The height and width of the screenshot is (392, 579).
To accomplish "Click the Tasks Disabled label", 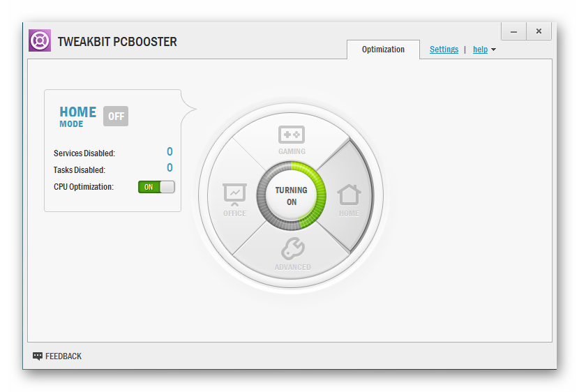I will coord(80,170).
